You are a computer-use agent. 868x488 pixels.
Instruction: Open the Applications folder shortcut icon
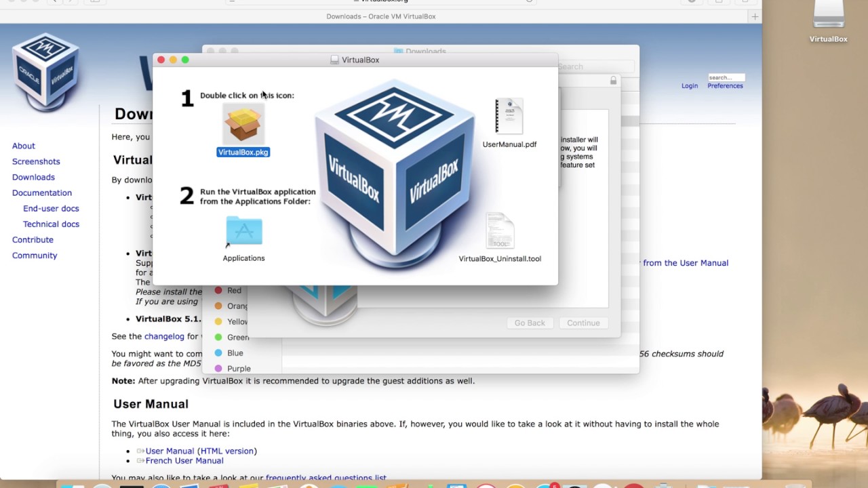click(x=244, y=232)
